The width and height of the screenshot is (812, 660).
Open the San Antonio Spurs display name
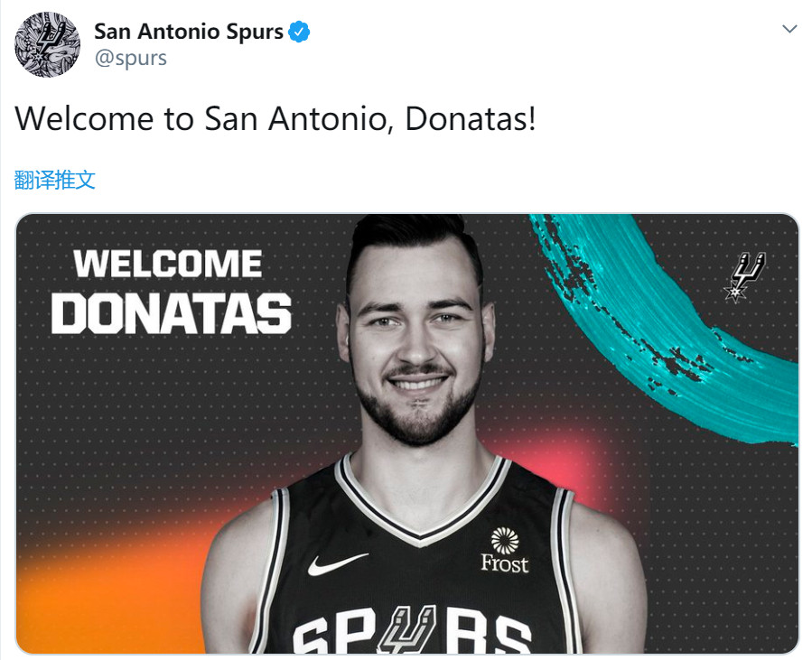(x=189, y=33)
